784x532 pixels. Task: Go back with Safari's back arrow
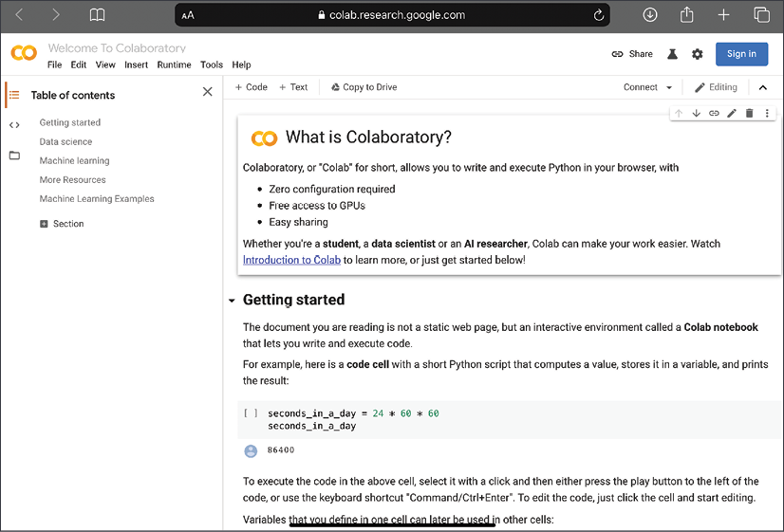[x=19, y=15]
